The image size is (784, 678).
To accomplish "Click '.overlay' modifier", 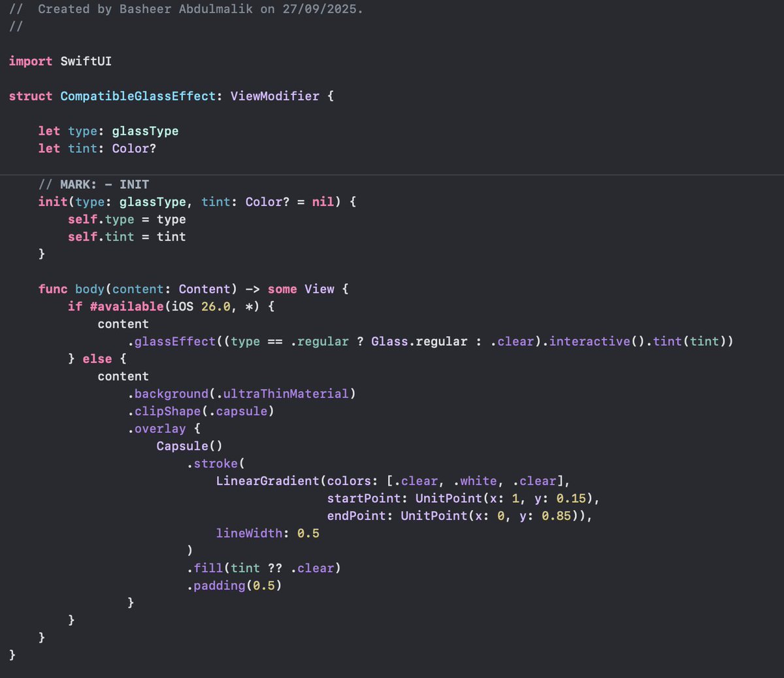I will click(157, 429).
